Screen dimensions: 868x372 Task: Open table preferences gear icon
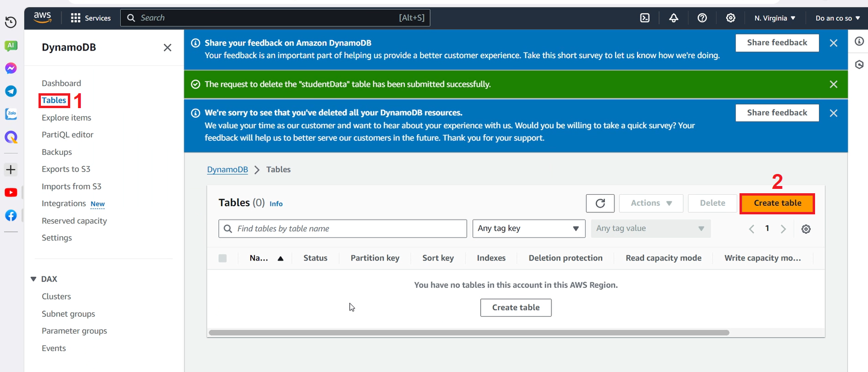806,229
